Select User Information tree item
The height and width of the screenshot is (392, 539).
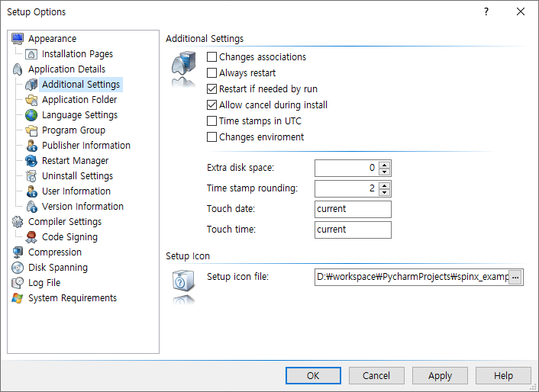click(x=76, y=191)
